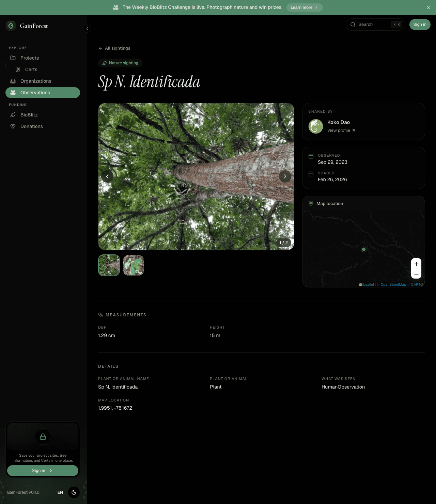Click the DBH value 1.29 cm

click(107, 335)
